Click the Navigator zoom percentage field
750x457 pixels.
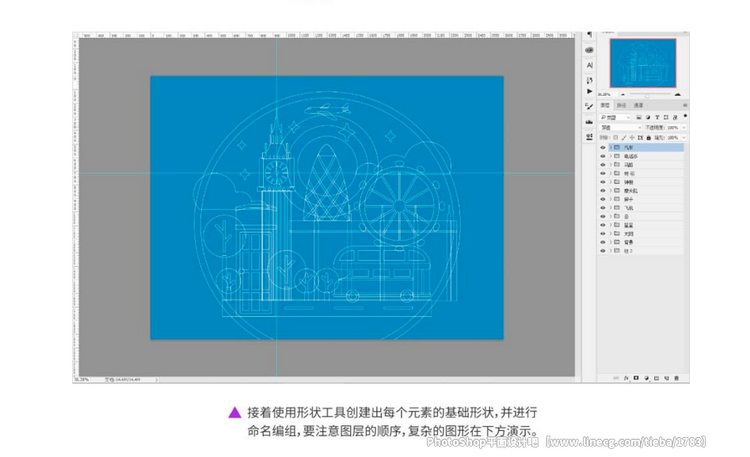click(605, 94)
